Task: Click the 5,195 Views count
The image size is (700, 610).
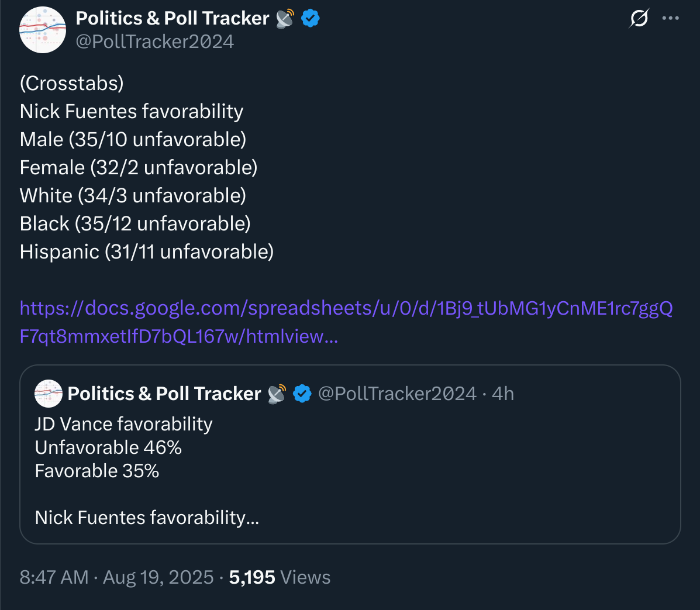Action: [x=280, y=577]
